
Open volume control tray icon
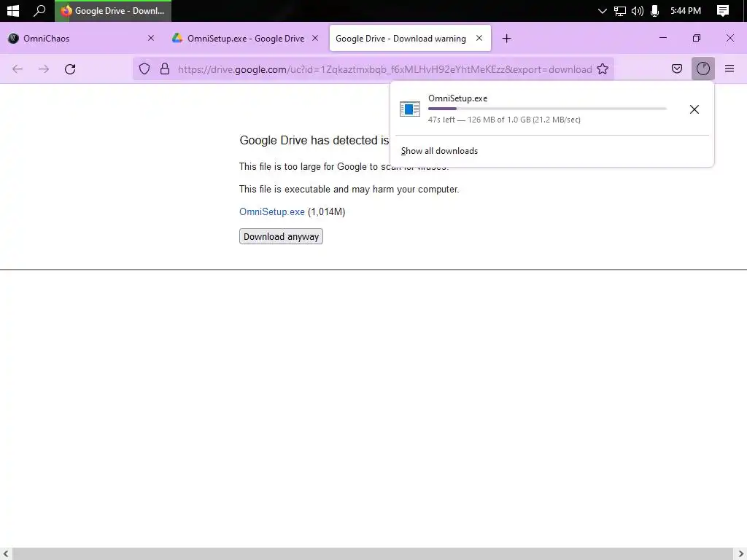click(637, 11)
